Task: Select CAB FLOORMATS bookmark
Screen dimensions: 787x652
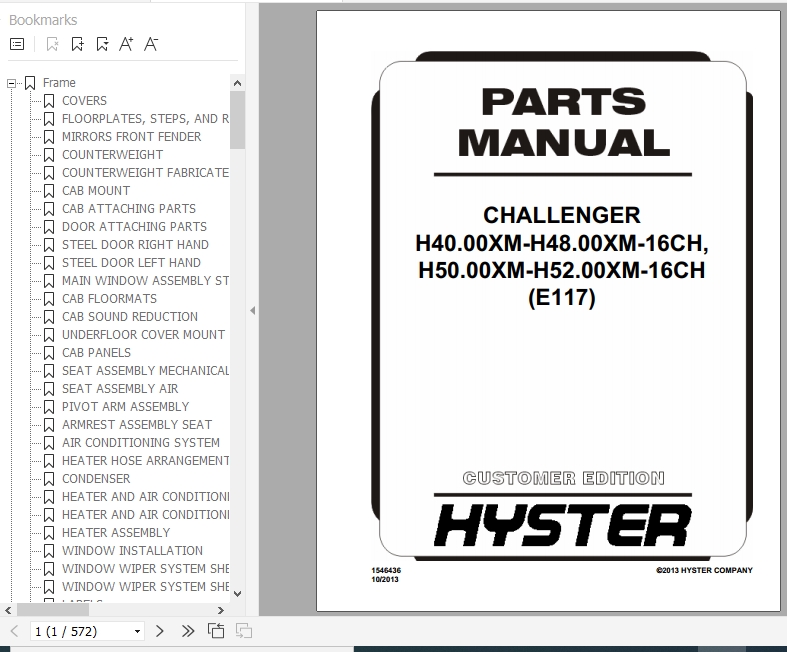Action: coord(109,299)
